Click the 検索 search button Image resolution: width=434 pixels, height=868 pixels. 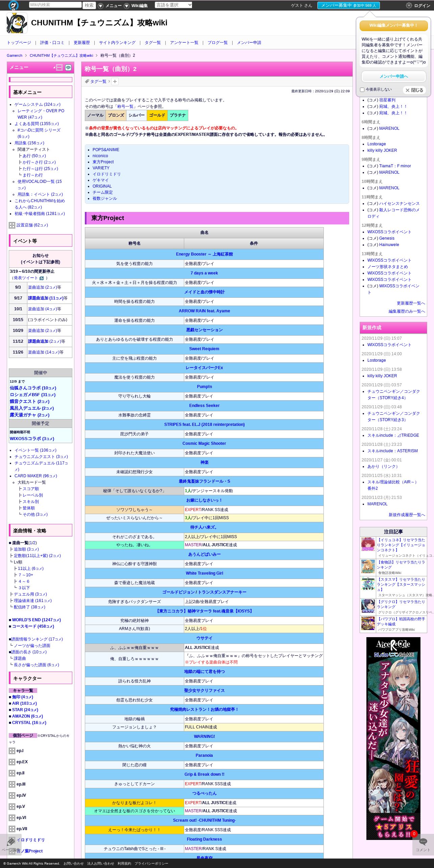coord(89,5)
